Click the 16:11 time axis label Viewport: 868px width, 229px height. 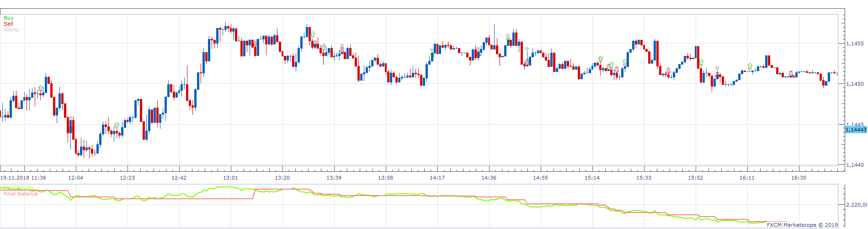point(747,178)
